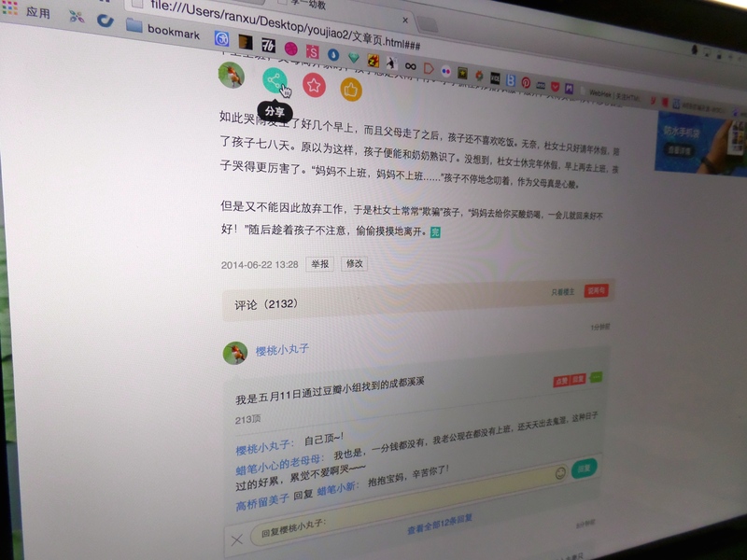The image size is (747, 560).
Task: Close the 文章页.html browser tab
Action: point(405,20)
